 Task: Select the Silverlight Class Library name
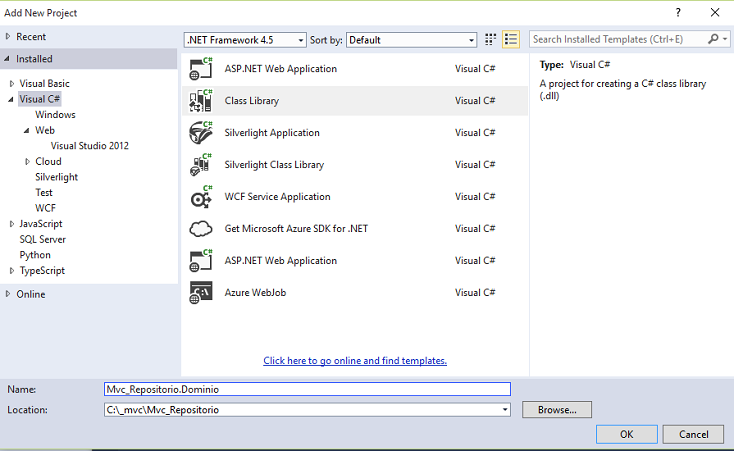pyautogui.click(x=274, y=164)
